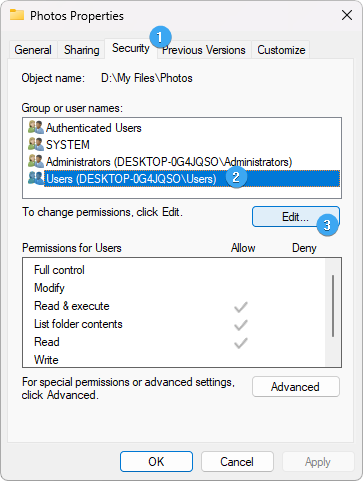Click the List folder contents allow checkmark
The image size is (363, 481).
(x=241, y=325)
